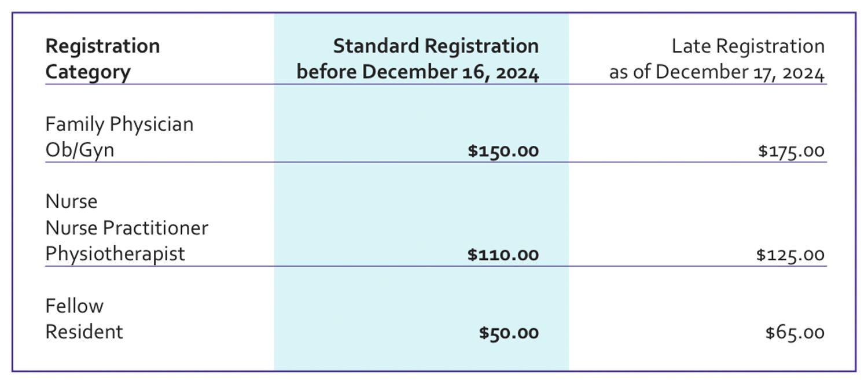Click the before December 16, 2024 deadline
This screenshot has height=383, width=868.
(x=418, y=73)
